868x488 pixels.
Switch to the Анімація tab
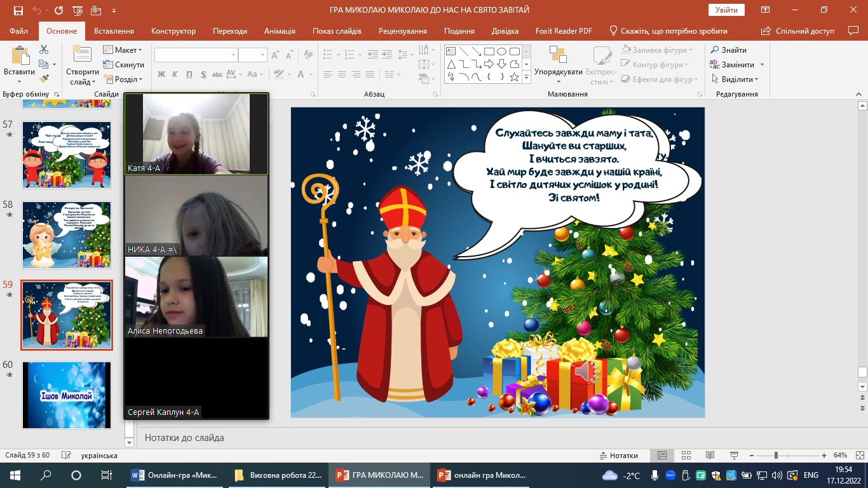(x=280, y=30)
